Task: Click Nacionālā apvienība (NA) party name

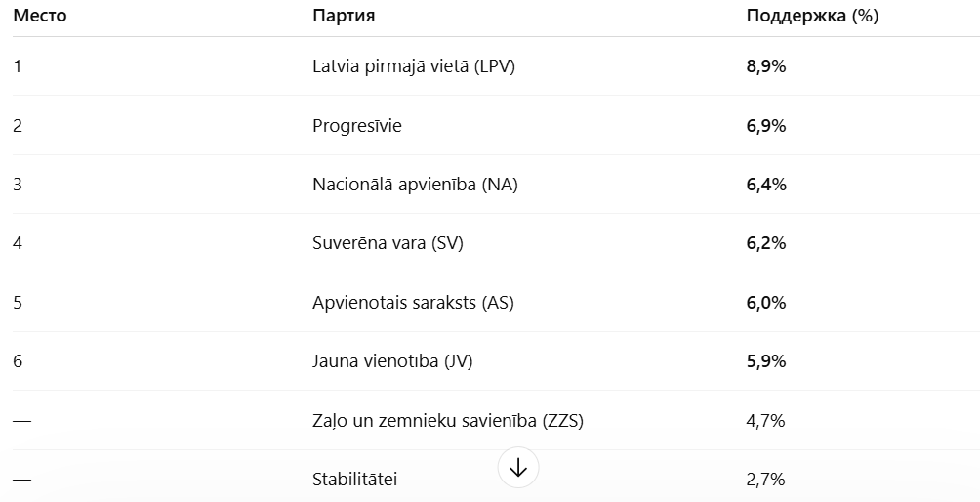Action: (x=415, y=185)
